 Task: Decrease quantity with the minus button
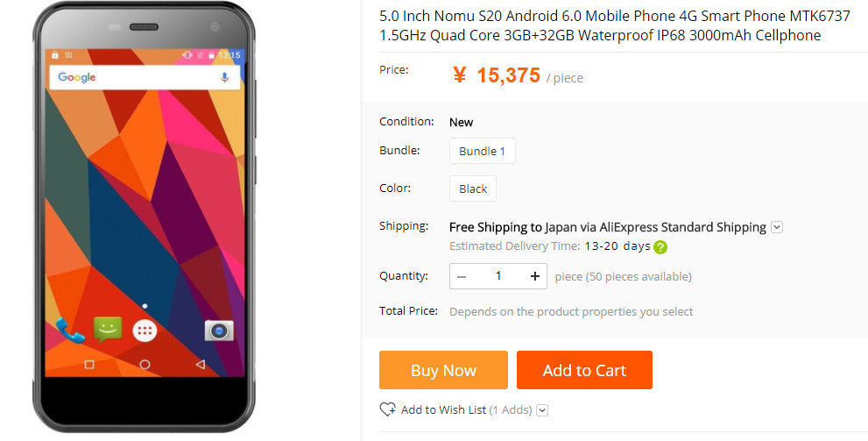(x=462, y=276)
